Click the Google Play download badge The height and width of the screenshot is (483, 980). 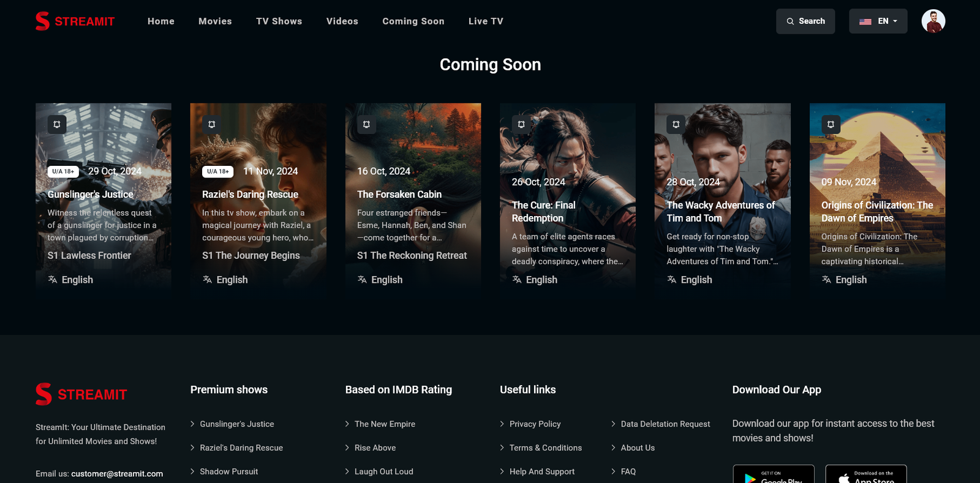tap(774, 474)
